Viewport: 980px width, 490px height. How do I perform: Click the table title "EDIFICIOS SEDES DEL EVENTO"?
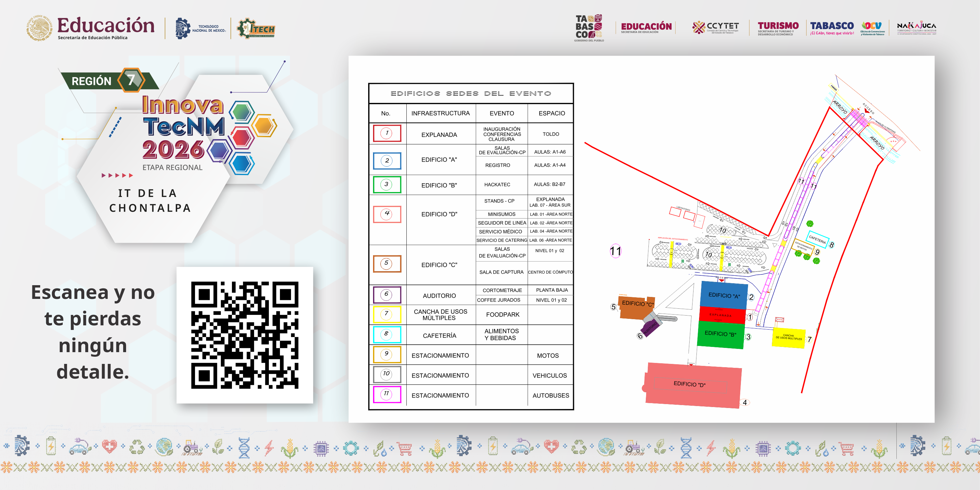pos(471,93)
